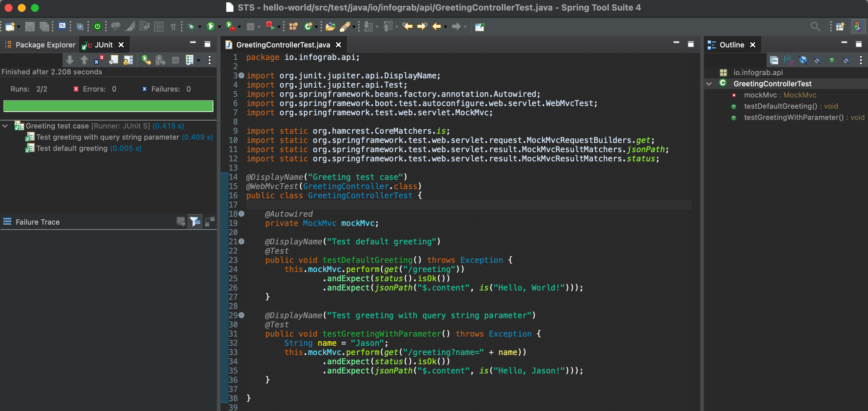The image size is (868, 411).
Task: Fold the testDefaultGreeting method at line 21
Action: tap(241, 241)
